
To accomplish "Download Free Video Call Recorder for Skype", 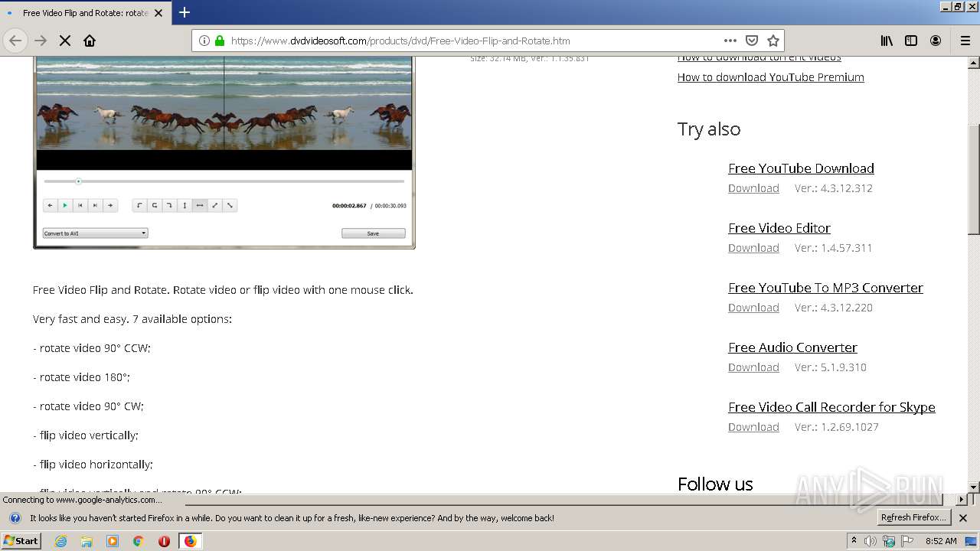I will tap(753, 427).
